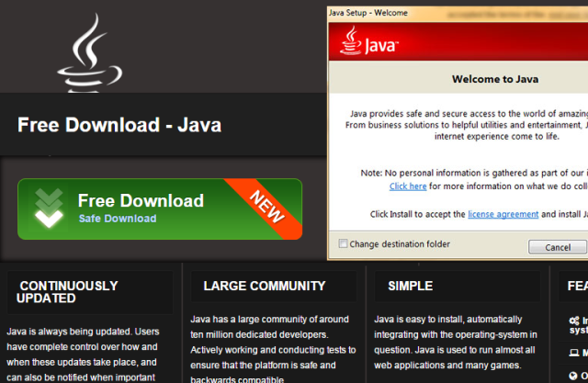The image size is (588, 383).
Task: Click the download chevron arrows icon
Action: tap(49, 208)
